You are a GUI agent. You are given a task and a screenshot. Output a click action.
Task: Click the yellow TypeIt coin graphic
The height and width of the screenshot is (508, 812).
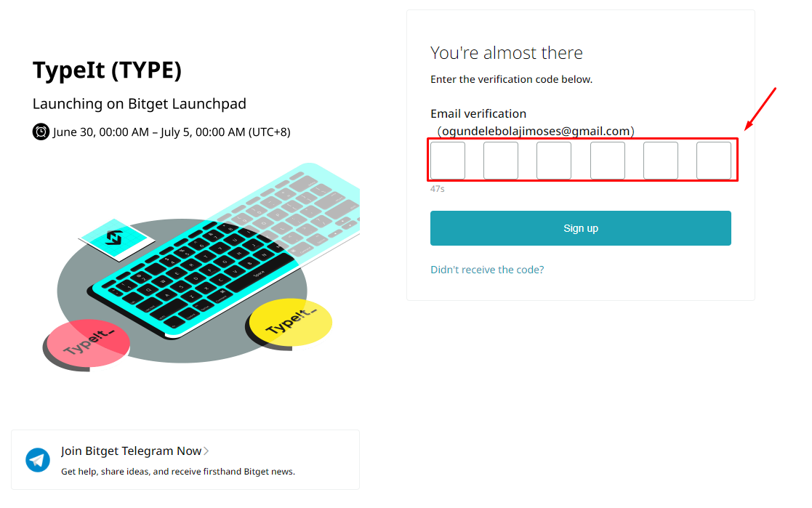click(289, 323)
